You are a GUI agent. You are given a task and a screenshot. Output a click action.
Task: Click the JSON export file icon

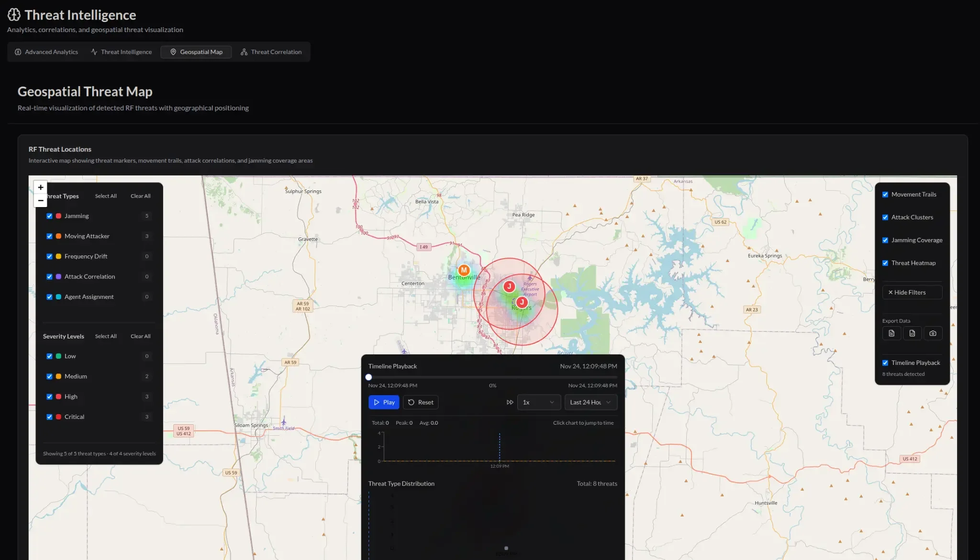(912, 333)
